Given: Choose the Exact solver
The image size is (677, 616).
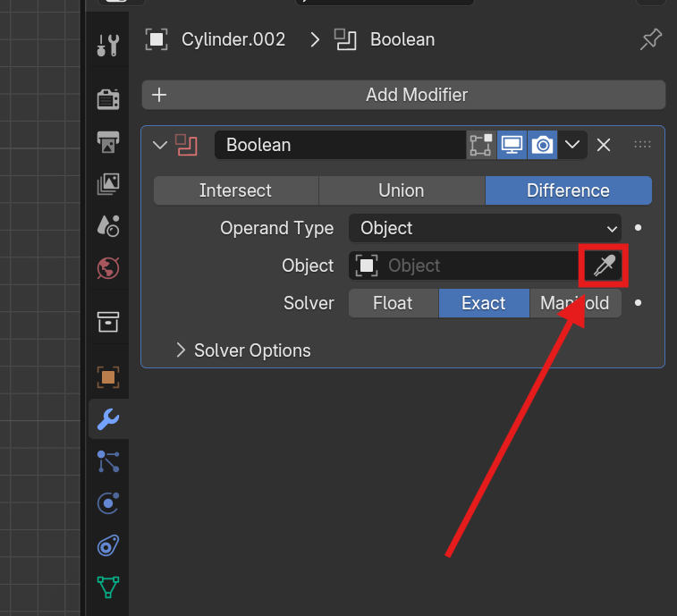Looking at the screenshot, I should (x=484, y=303).
